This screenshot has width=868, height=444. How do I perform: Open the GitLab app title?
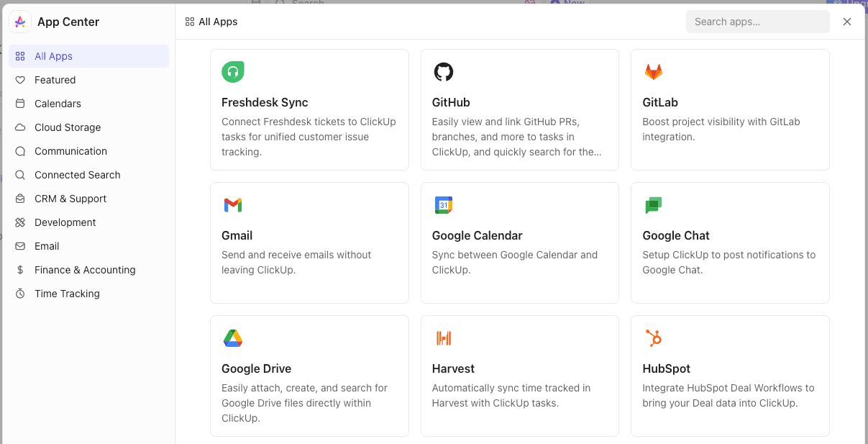(x=660, y=102)
